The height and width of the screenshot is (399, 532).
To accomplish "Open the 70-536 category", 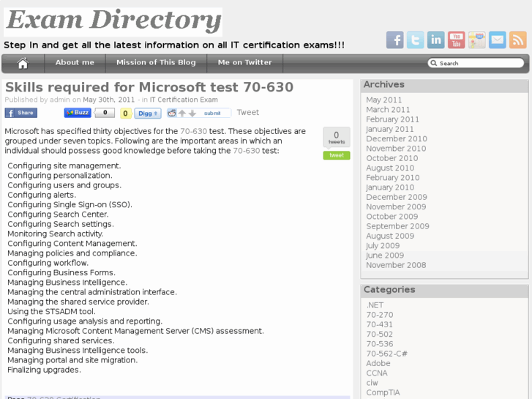I will pyautogui.click(x=380, y=344).
